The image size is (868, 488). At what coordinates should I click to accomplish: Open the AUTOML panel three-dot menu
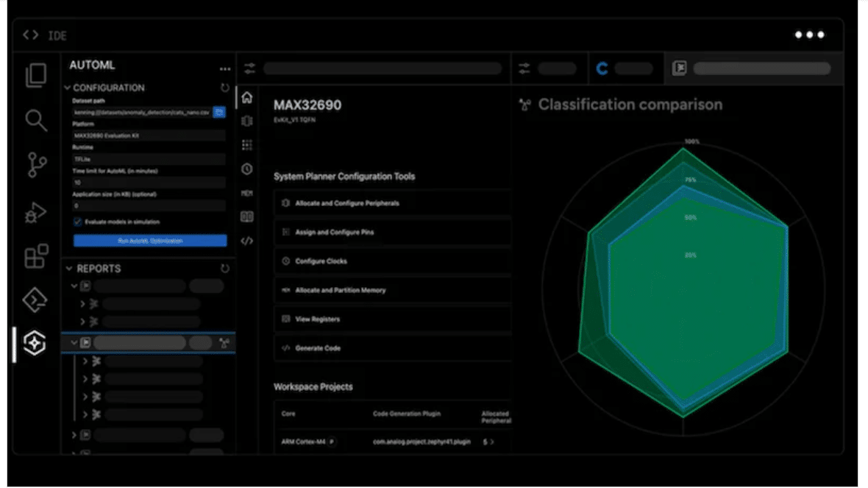[224, 68]
